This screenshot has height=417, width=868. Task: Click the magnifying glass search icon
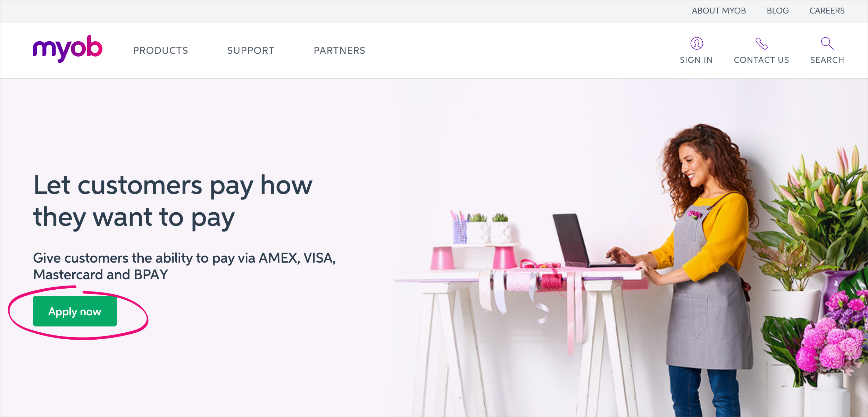(827, 43)
